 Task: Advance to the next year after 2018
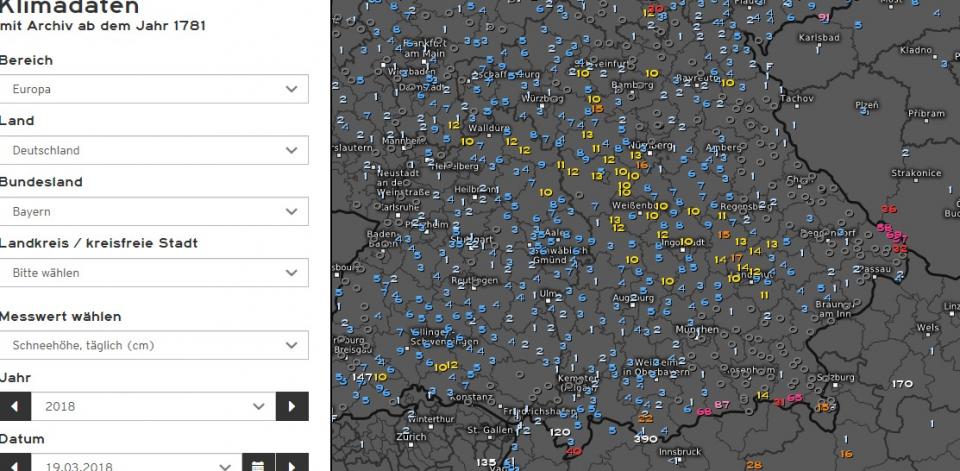point(292,407)
